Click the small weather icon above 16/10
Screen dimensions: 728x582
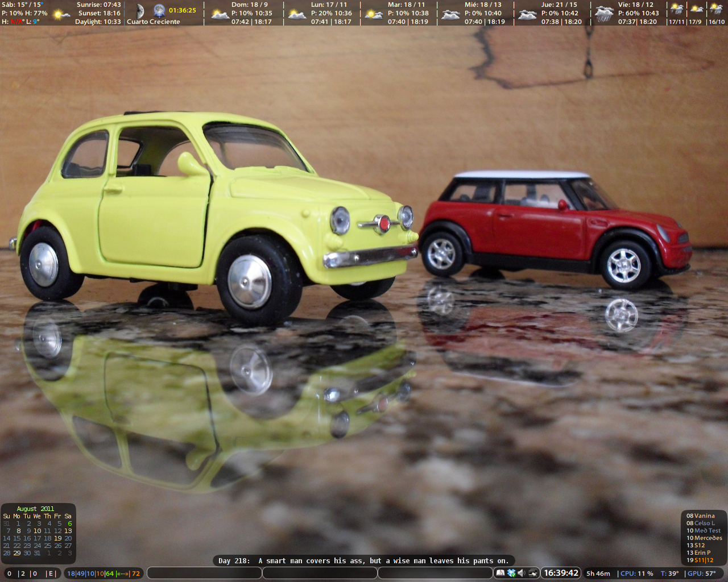click(716, 9)
